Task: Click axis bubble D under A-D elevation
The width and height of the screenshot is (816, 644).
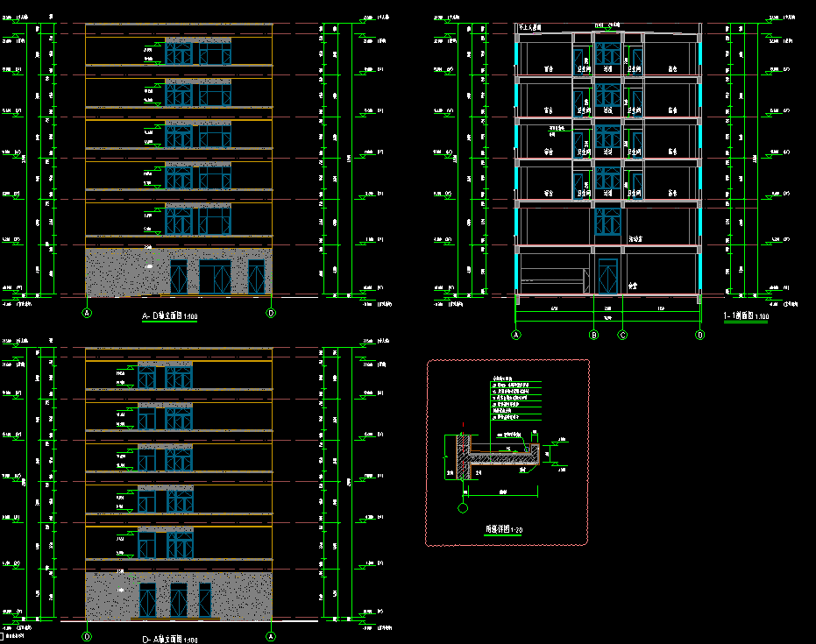Action: (x=271, y=313)
